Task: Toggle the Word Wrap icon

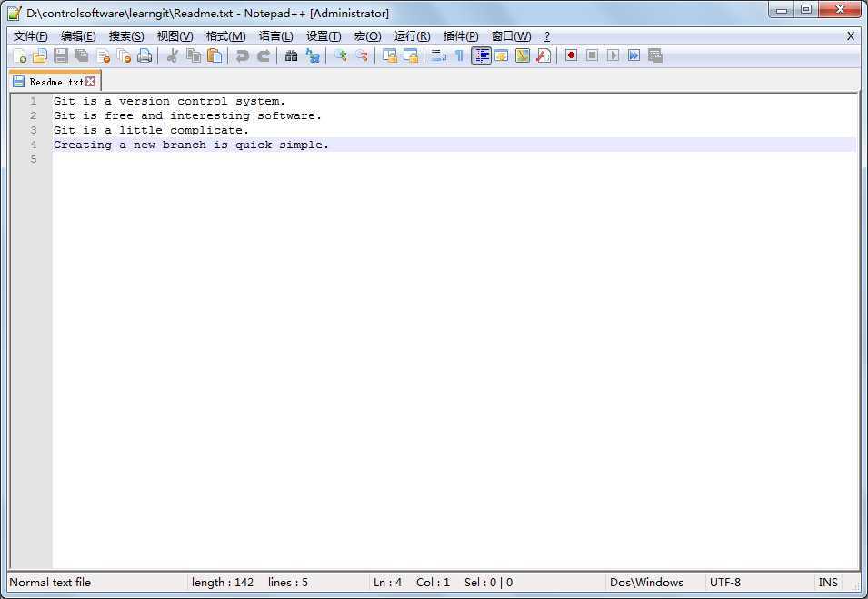Action: point(438,55)
